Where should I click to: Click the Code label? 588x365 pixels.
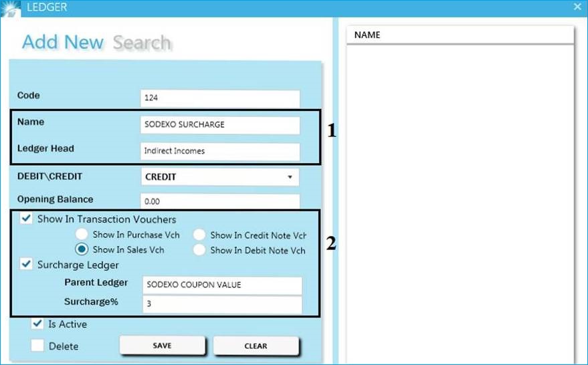[29, 95]
